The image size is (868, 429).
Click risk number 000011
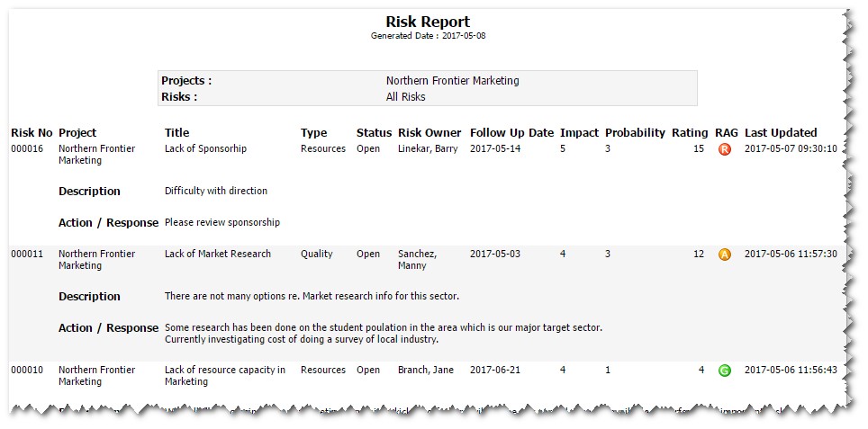[x=27, y=254]
